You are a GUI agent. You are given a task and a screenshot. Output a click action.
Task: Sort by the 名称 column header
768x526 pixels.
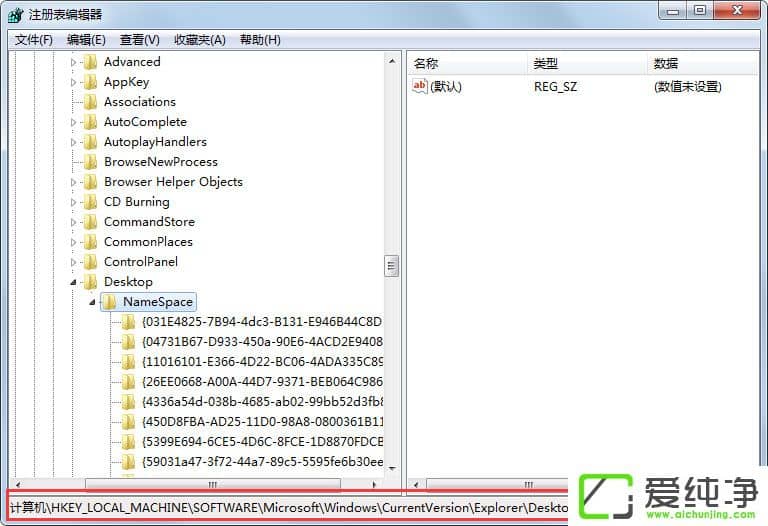[426, 63]
